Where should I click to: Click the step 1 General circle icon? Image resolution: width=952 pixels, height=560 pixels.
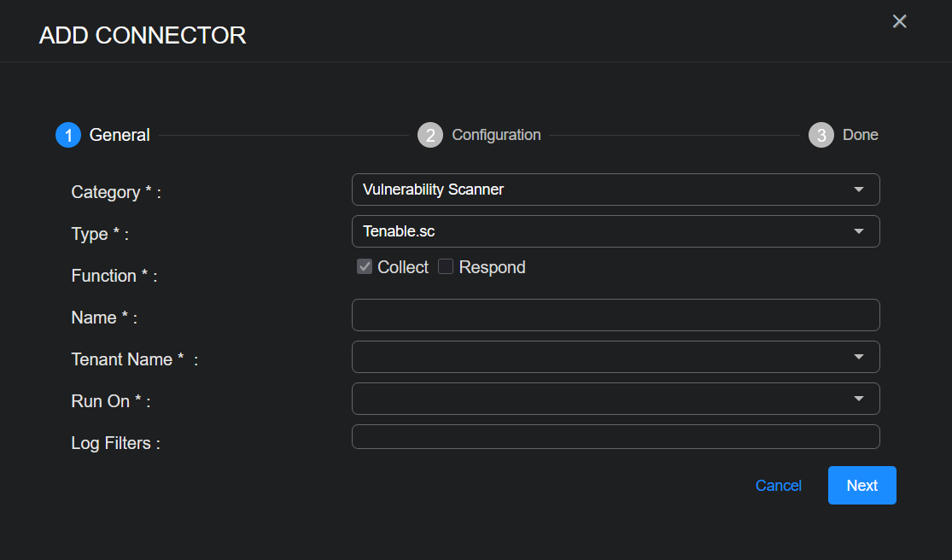pyautogui.click(x=68, y=135)
